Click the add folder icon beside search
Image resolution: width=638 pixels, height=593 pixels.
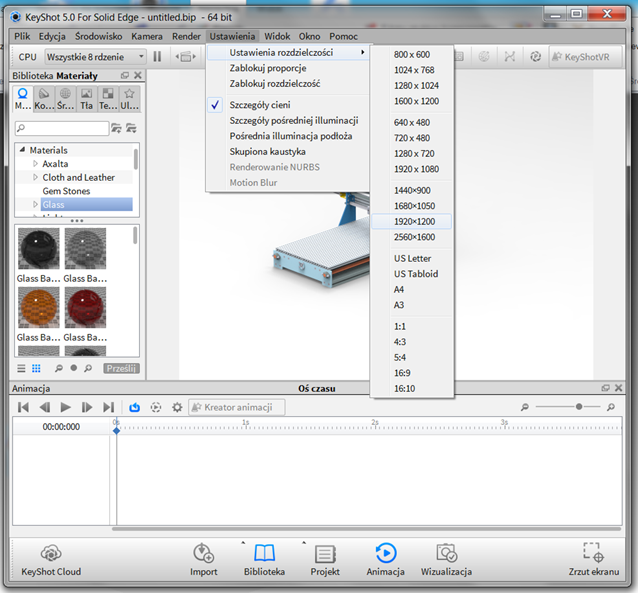click(x=116, y=128)
